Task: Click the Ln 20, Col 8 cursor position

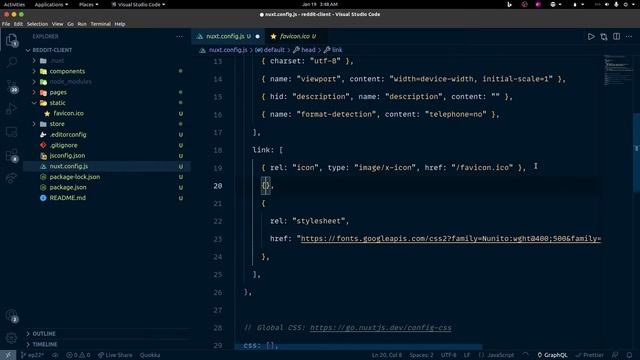Action: tap(387, 355)
